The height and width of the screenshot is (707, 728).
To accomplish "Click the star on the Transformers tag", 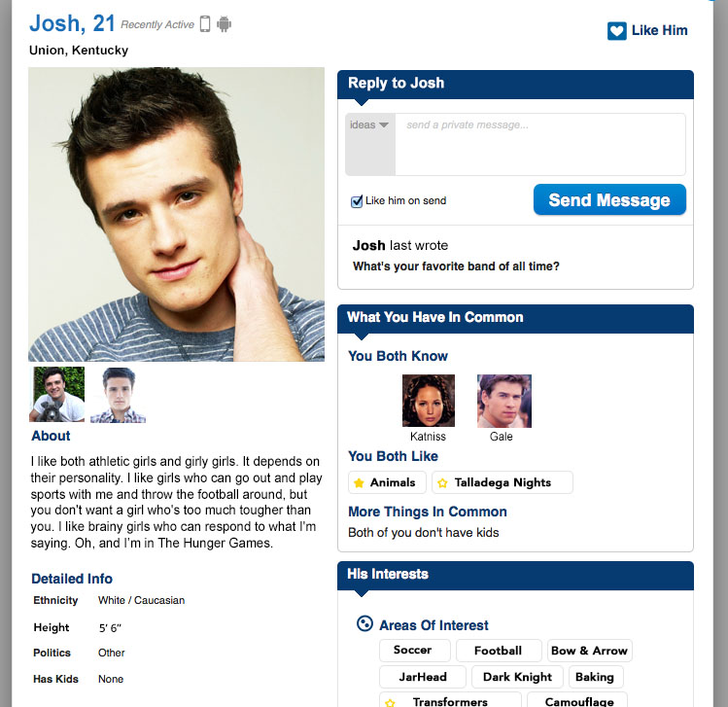I will tap(390, 702).
